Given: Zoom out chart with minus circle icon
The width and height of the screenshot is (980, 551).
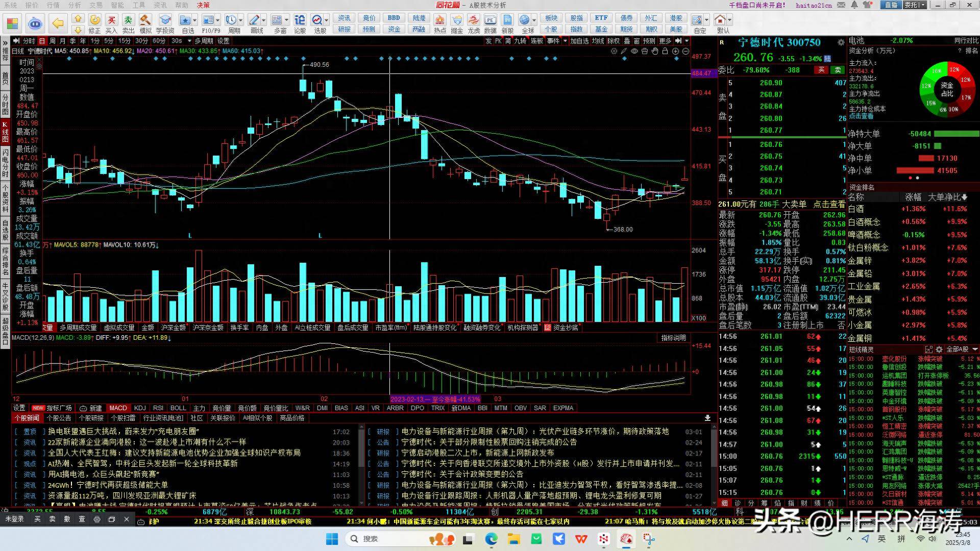Looking at the screenshot, I should [x=685, y=51].
